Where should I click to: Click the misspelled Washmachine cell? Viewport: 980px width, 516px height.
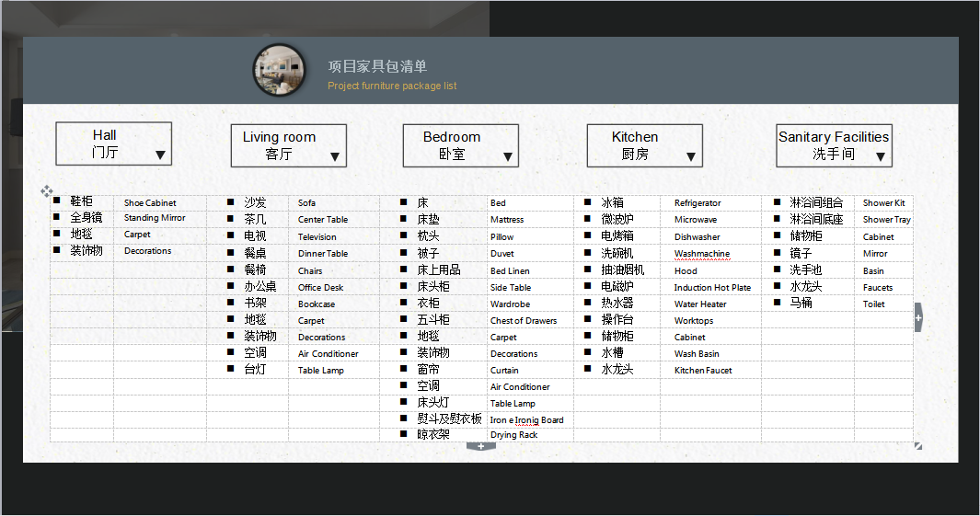coord(701,254)
